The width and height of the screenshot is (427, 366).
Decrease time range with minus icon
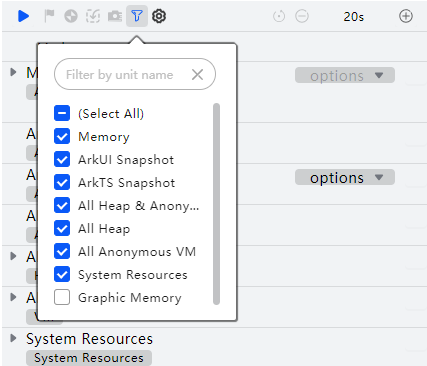point(302,16)
